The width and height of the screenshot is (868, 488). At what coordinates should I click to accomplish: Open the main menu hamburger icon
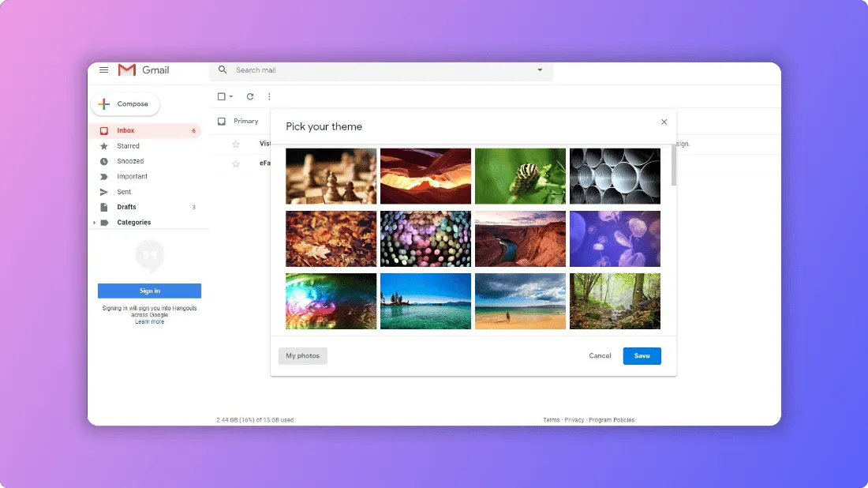click(x=103, y=69)
